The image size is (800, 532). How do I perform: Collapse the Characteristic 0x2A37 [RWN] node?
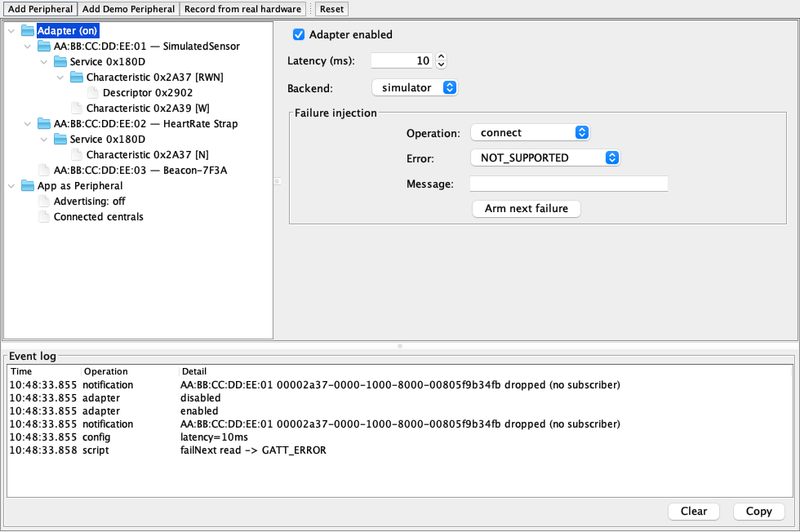pyautogui.click(x=60, y=78)
